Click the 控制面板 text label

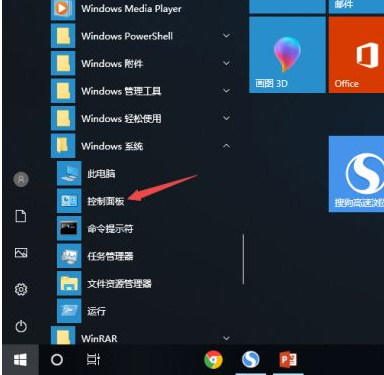tap(106, 201)
